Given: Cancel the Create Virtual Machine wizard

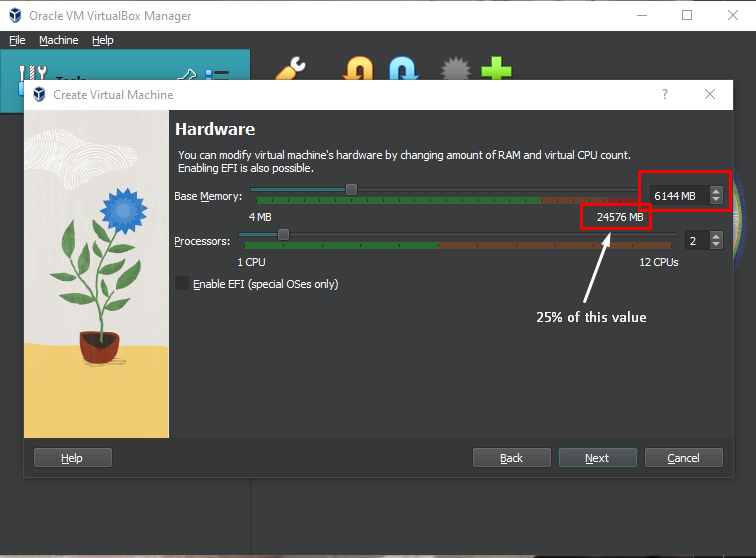Looking at the screenshot, I should [x=683, y=457].
